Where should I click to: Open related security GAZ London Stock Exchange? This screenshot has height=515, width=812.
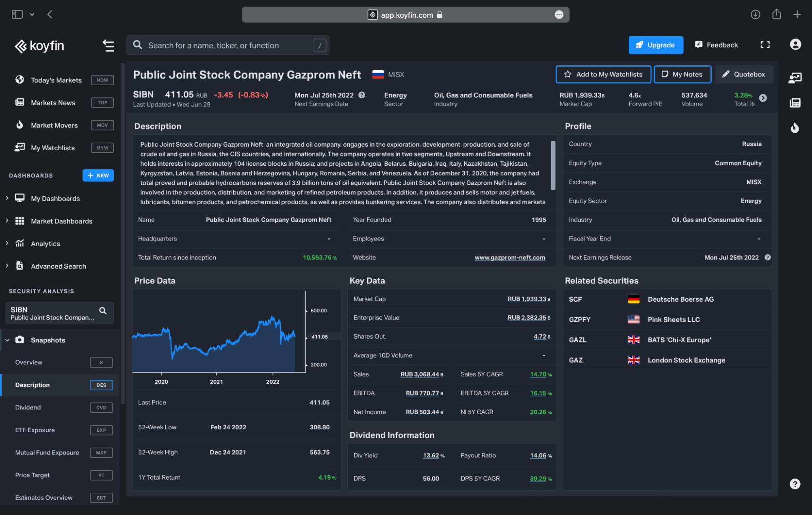point(667,360)
